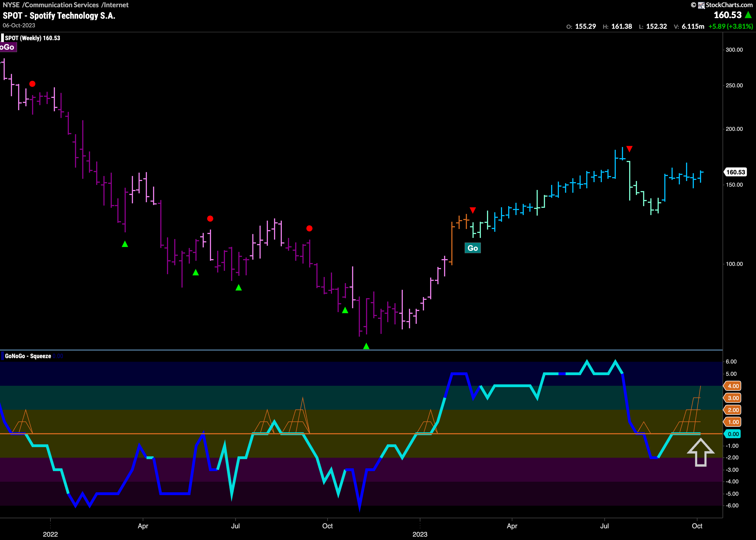Click the red circle marker near 250
Image resolution: width=756 pixels, height=540 pixels.
(32, 84)
